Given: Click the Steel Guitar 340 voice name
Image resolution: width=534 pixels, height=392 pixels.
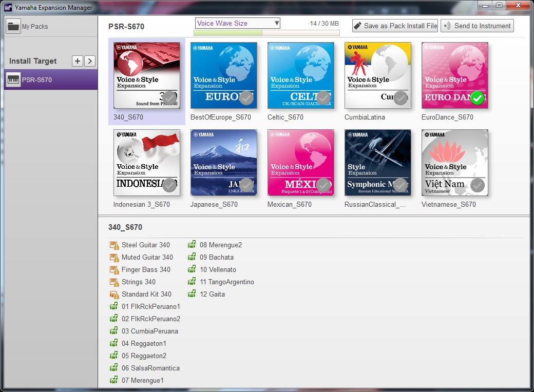Looking at the screenshot, I should point(146,245).
